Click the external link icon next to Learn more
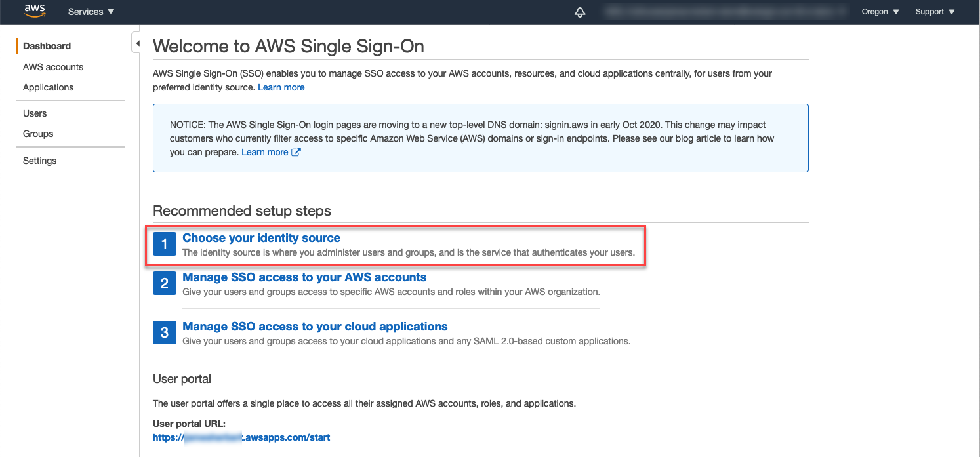This screenshot has width=980, height=457. click(x=296, y=152)
